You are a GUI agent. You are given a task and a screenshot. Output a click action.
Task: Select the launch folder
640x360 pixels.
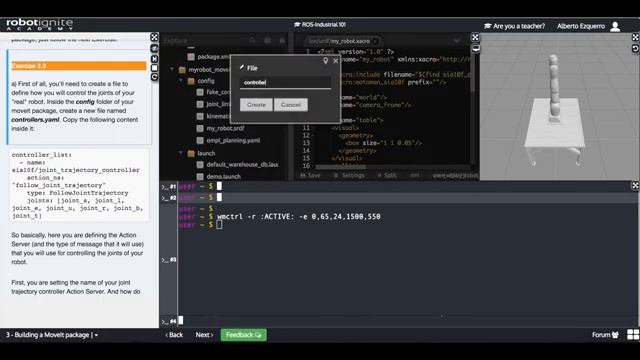tap(206, 153)
